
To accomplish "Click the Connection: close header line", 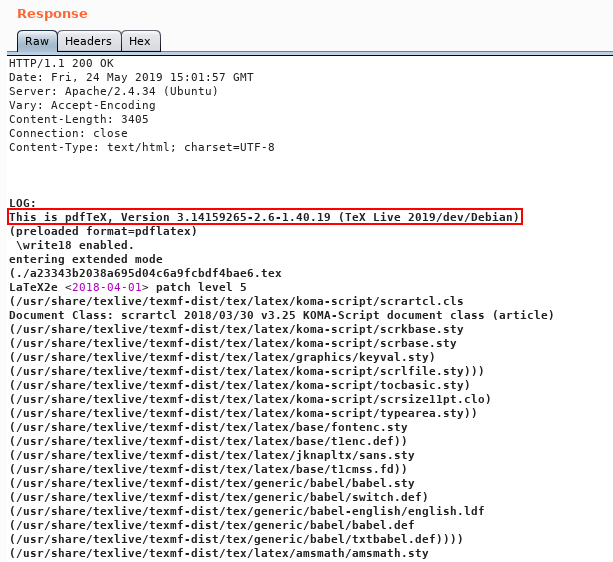I will click(68, 133).
